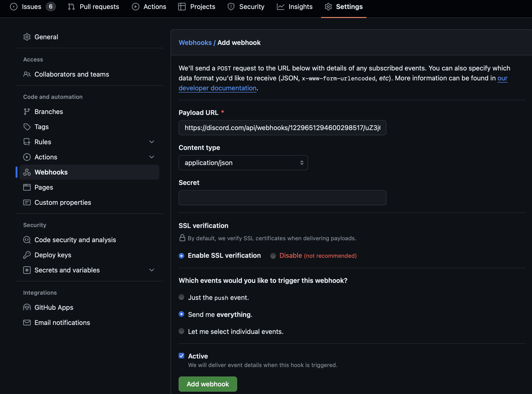
Task: Choose Just the push event option
Action: point(181,297)
